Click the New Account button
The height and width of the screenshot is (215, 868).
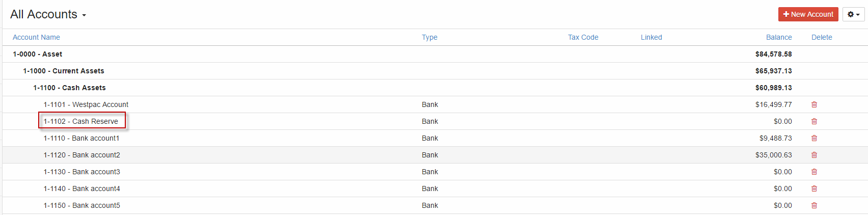click(808, 14)
